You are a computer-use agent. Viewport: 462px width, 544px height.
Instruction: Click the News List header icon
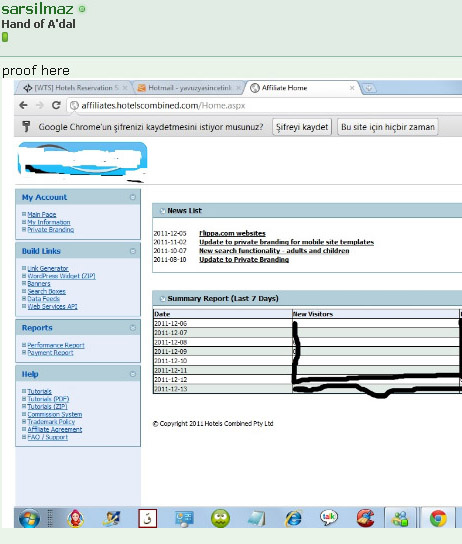pos(162,211)
